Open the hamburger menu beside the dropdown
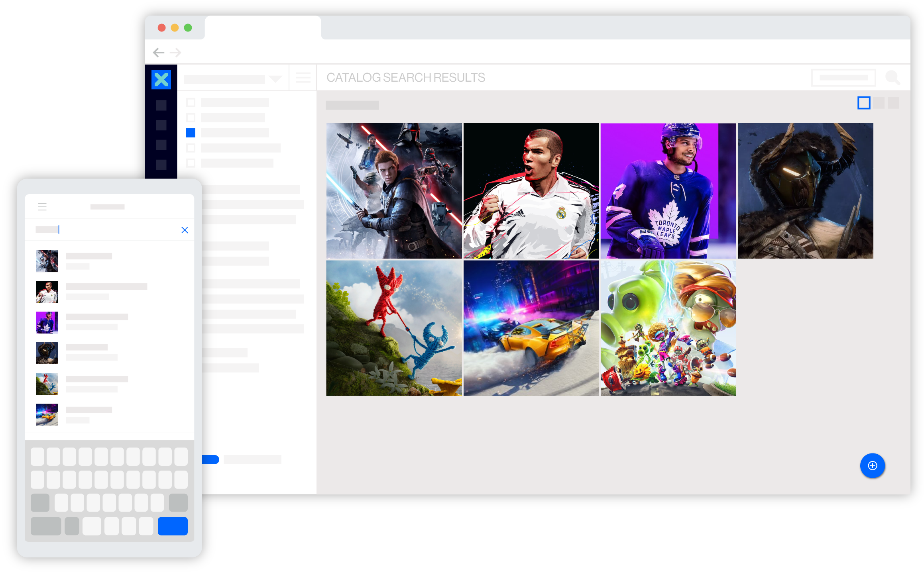This screenshot has width=924, height=573. (303, 78)
